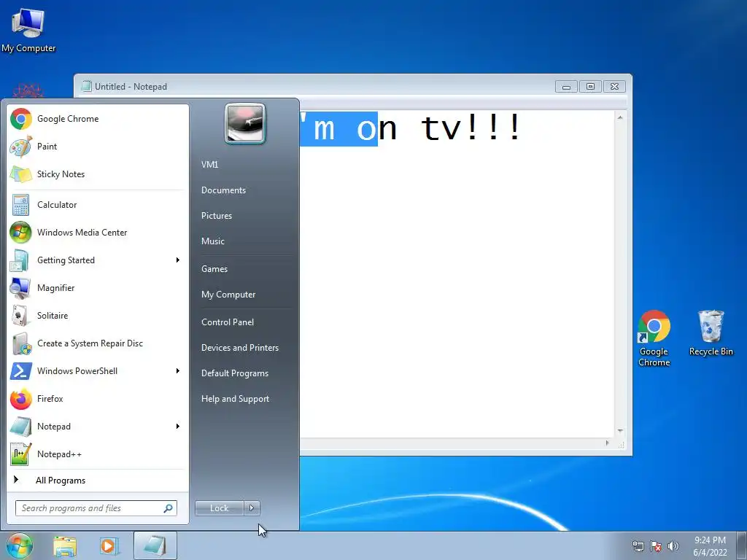Expand the Notepad recent files arrow
The image size is (747, 560).
pos(178,426)
